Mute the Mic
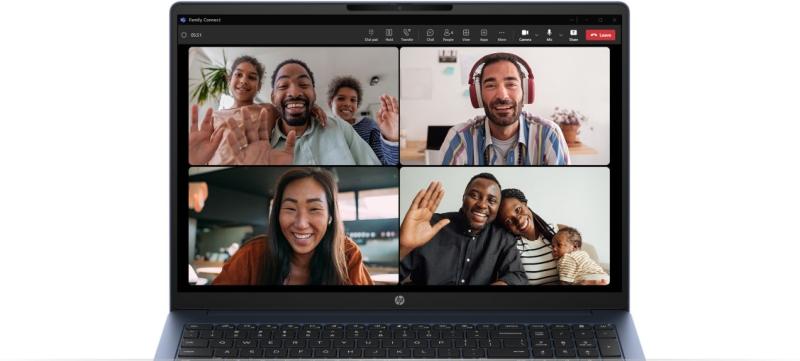 [549, 35]
